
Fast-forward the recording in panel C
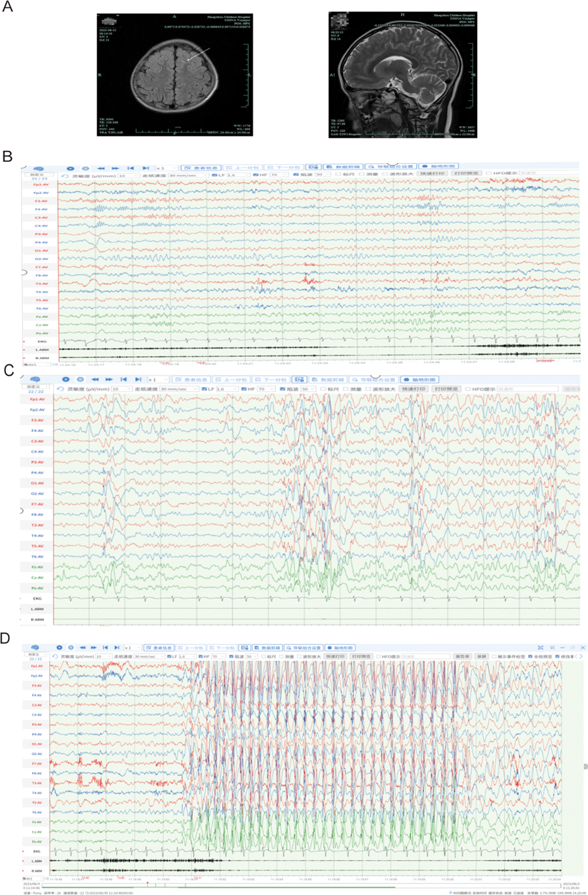(108, 380)
